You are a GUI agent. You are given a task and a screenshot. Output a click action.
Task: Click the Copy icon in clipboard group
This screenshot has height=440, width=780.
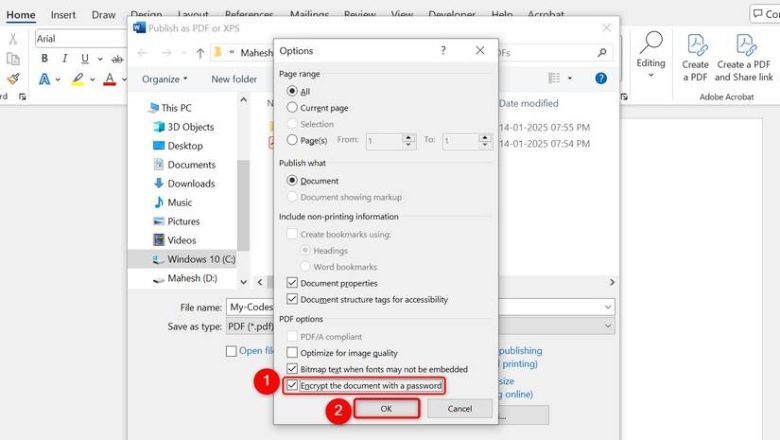tap(13, 59)
